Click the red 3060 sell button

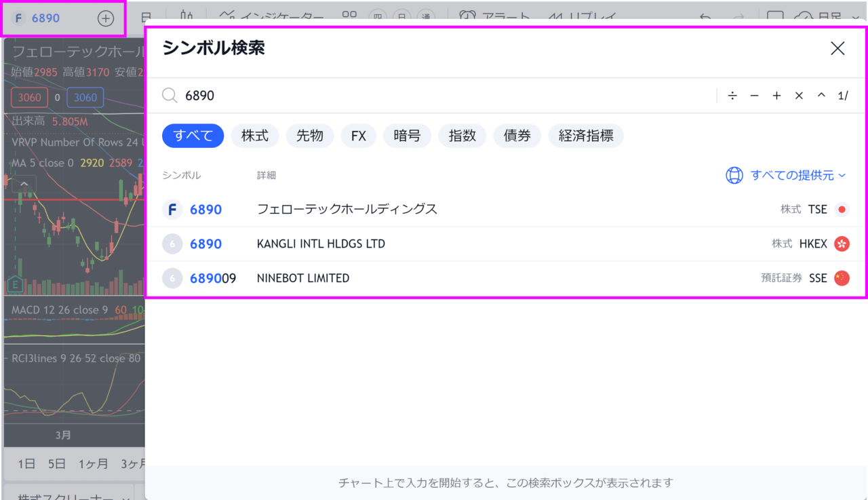coord(29,98)
